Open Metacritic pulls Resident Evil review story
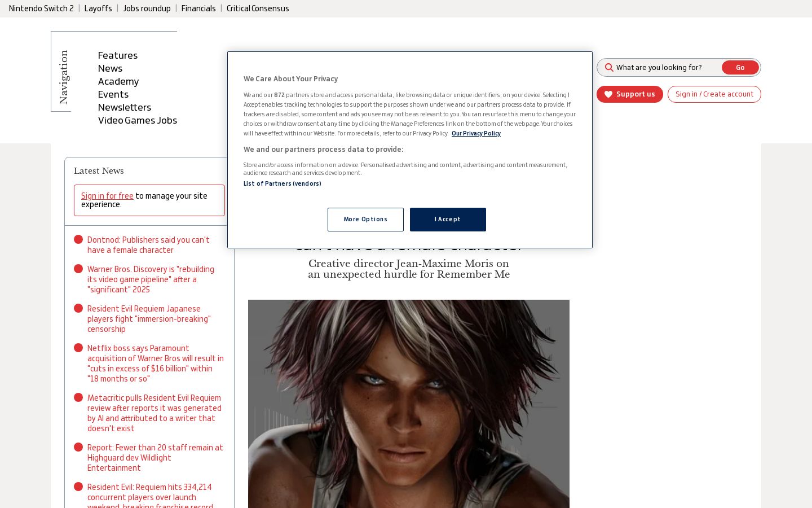812x508 pixels. coord(155,413)
